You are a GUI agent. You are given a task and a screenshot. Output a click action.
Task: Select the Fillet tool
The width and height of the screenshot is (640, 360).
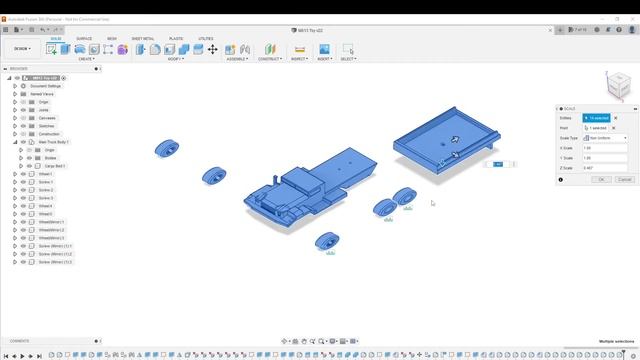coord(155,49)
